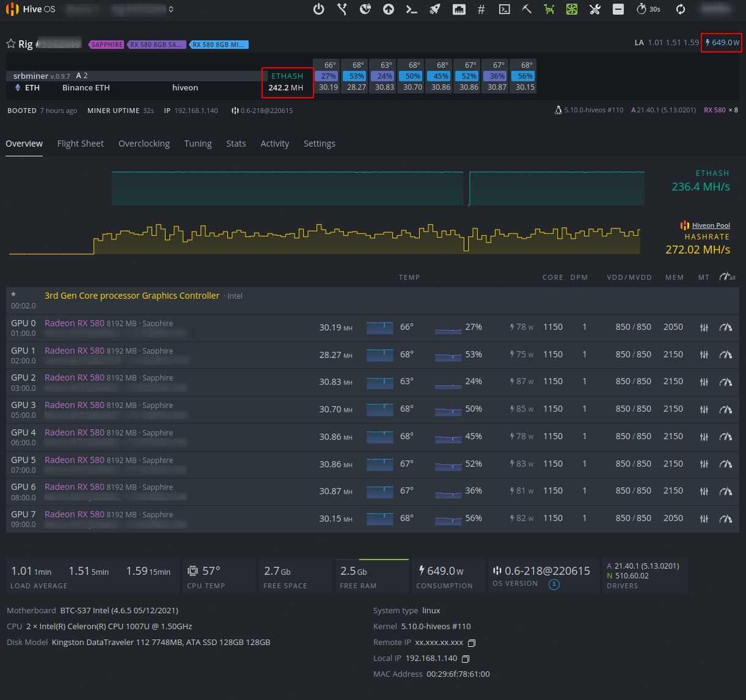Screen dimensions: 746x700
Task: Open the tuning sliders icon for GPU 3
Action: [x=704, y=409]
